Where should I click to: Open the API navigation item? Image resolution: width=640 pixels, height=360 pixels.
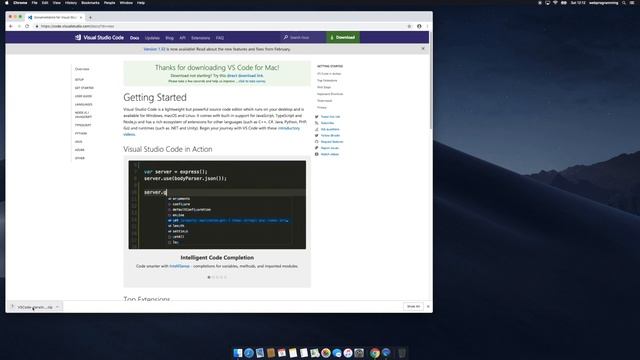click(x=182, y=38)
